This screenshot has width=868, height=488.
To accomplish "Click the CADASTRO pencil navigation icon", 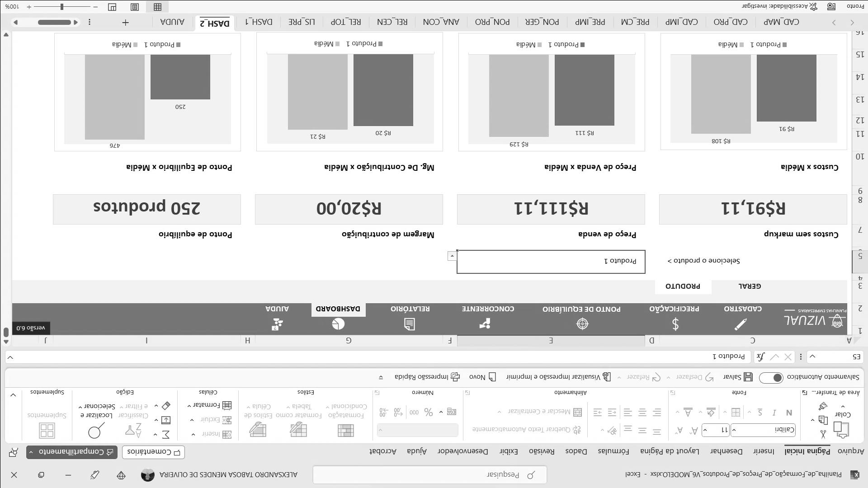I will click(741, 324).
